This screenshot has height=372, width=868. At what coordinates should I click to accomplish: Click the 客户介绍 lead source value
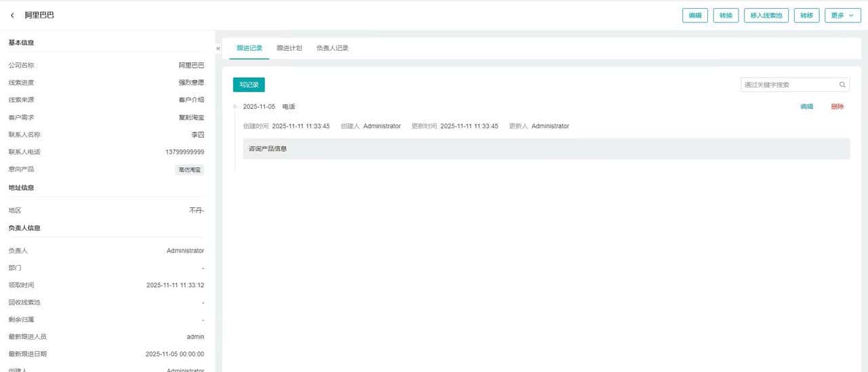(191, 100)
